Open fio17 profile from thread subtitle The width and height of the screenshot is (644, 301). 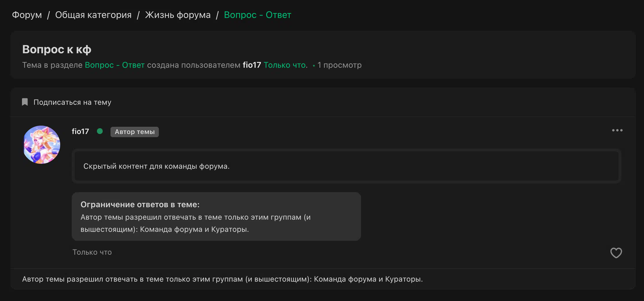[252, 65]
